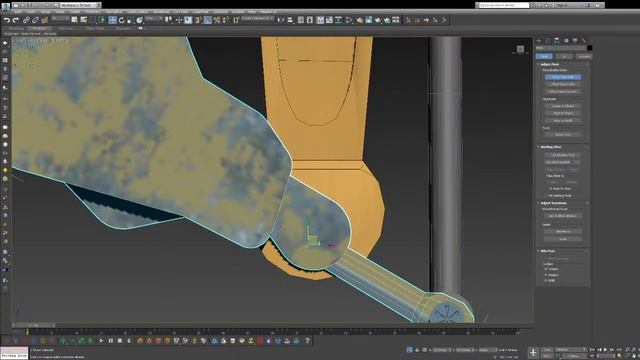Toggle the Selection Lock padlock
The height and width of the screenshot is (360, 640).
click(417, 350)
